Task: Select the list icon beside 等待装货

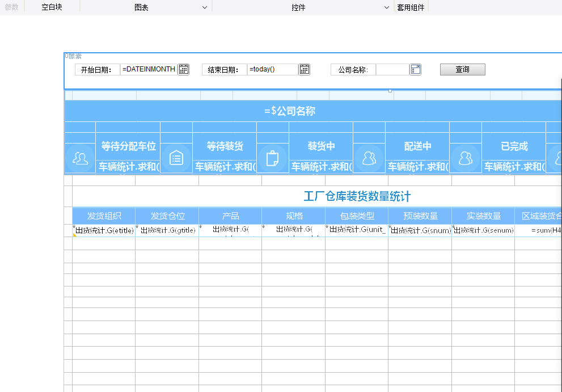Action: (x=176, y=158)
